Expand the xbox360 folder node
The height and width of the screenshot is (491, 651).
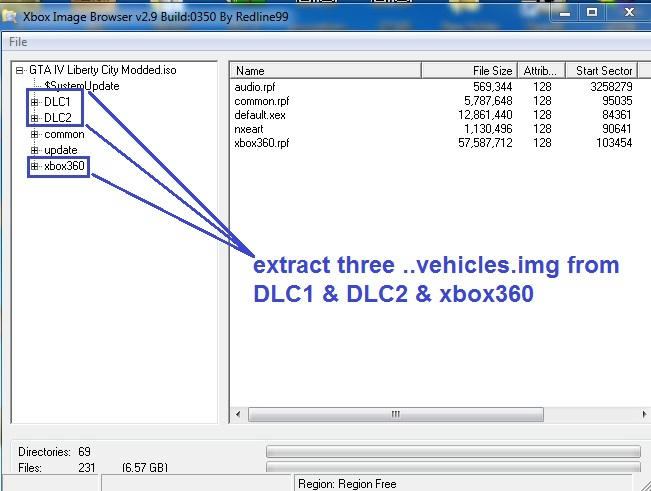(34, 166)
